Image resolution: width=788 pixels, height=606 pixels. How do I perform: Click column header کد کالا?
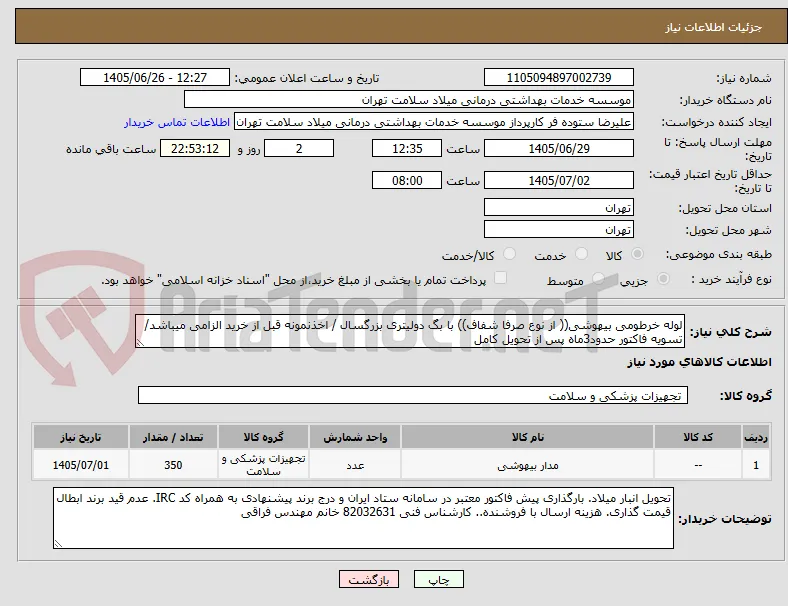(698, 437)
